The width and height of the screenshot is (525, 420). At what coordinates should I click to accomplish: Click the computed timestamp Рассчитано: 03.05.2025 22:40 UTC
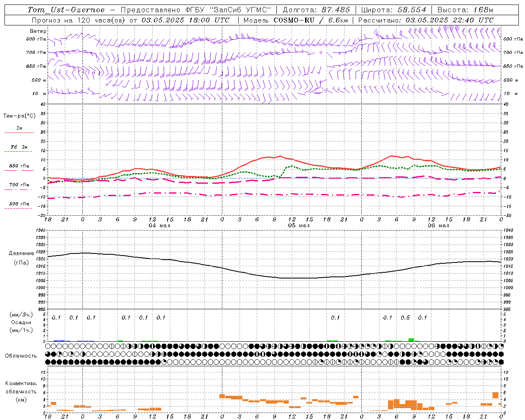(426, 20)
